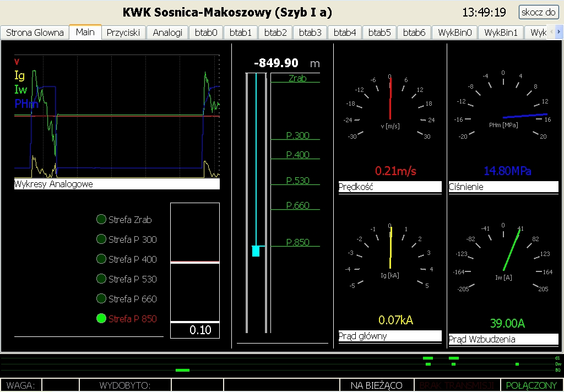Open the WykBin1 tab
Screen dimensions: 564x392
click(501, 32)
